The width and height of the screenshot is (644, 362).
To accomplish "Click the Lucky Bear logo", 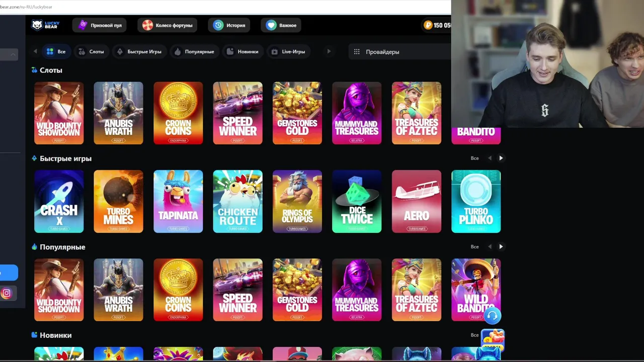I will [45, 25].
